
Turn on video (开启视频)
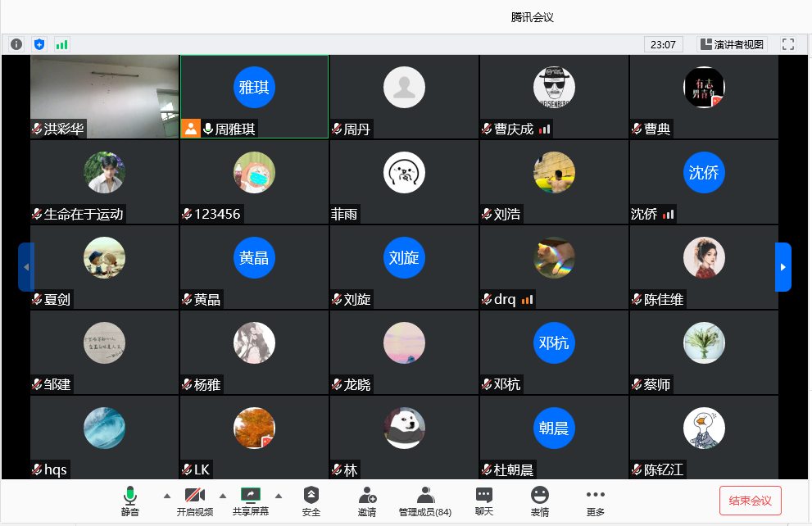[x=195, y=501]
